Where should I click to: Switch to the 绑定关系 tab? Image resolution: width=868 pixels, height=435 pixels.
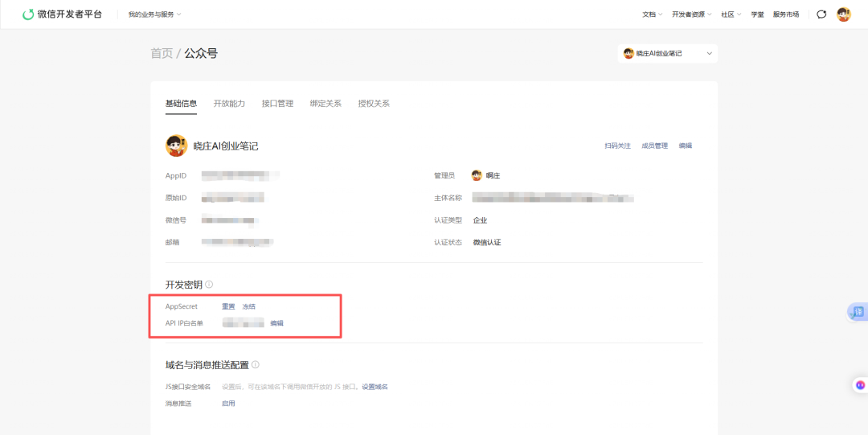click(x=325, y=104)
